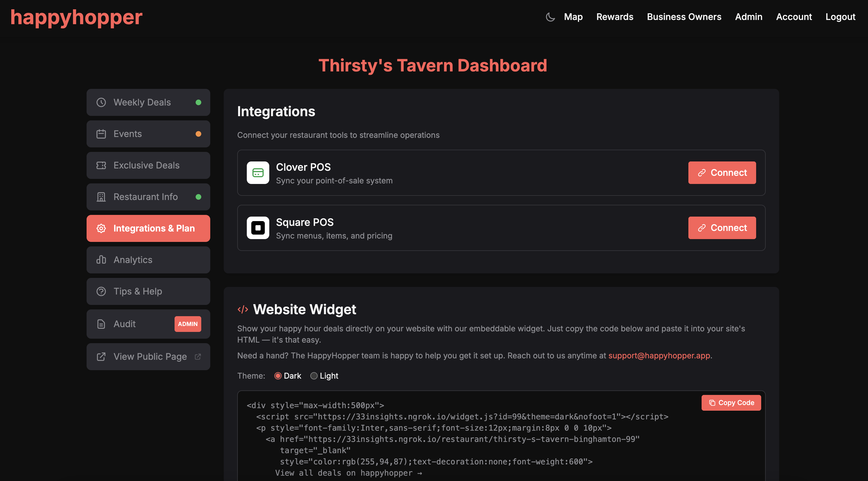Click the Exclusive Deals ticket icon
This screenshot has height=481, width=868.
coord(101,165)
